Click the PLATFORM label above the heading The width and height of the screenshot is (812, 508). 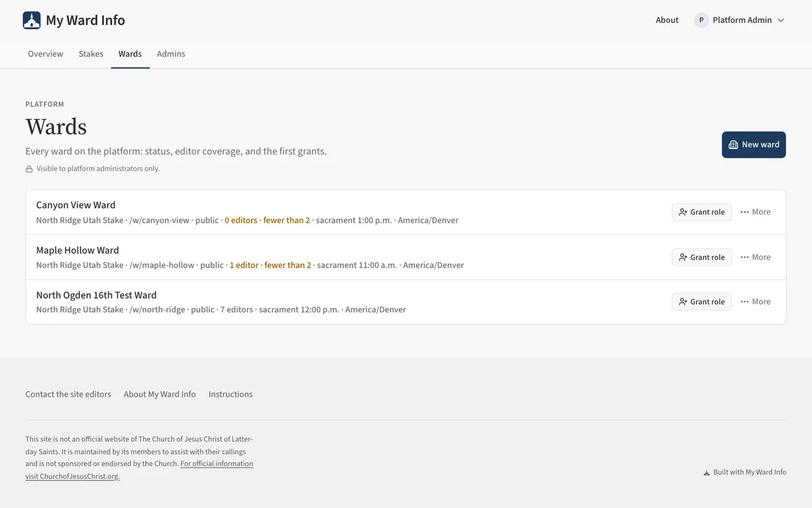pos(45,105)
